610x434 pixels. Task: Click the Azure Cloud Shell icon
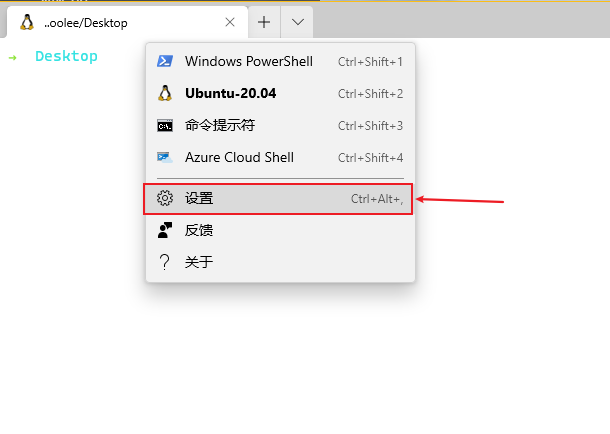(165, 158)
